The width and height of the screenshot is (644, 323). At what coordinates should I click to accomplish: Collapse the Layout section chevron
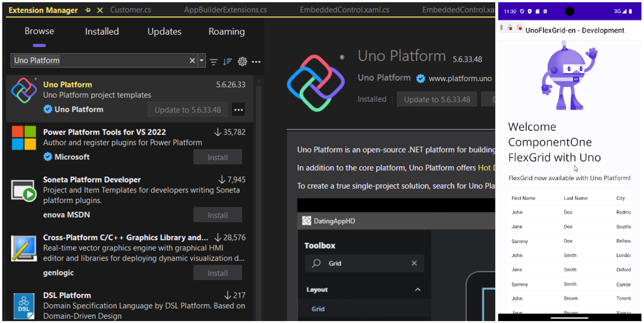[417, 289]
